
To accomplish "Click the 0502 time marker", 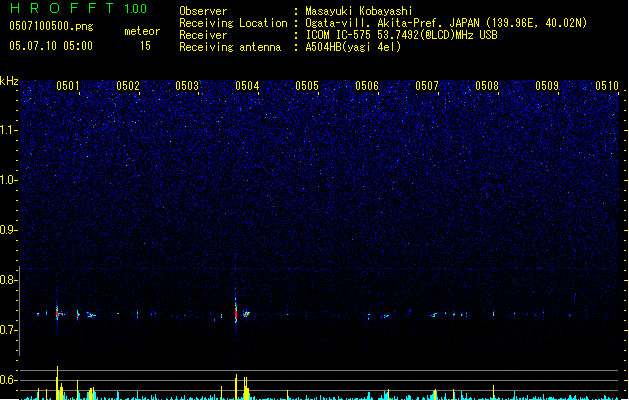I will coord(128,86).
